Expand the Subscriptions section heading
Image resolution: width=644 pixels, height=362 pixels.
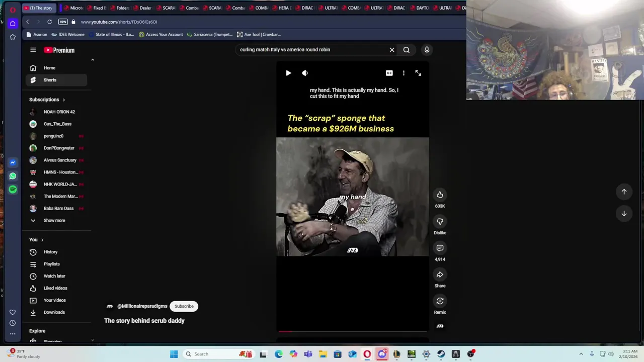point(47,100)
